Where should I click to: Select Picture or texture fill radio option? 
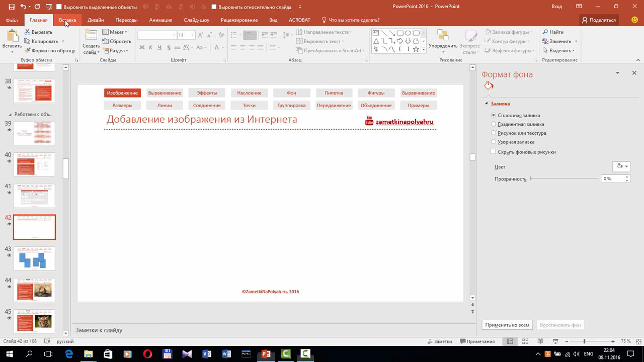[494, 133]
